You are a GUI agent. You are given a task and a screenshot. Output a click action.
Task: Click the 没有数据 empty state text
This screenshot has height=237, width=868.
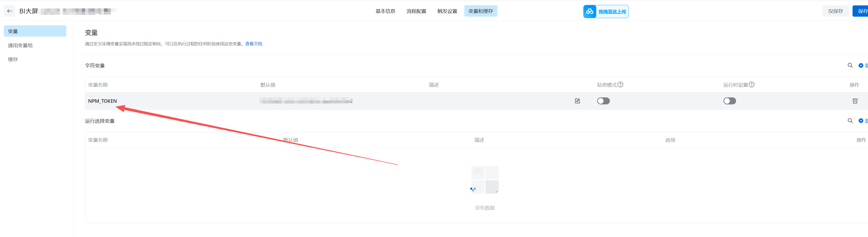tap(484, 208)
